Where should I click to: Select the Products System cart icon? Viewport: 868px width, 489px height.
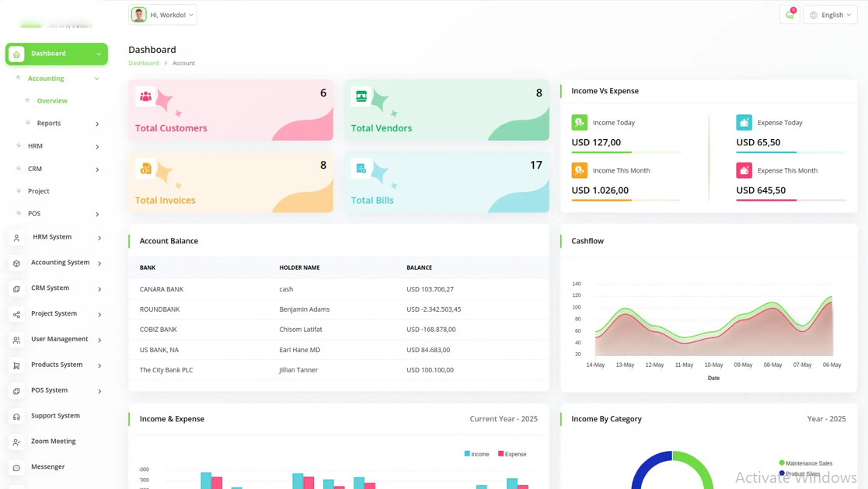click(17, 365)
